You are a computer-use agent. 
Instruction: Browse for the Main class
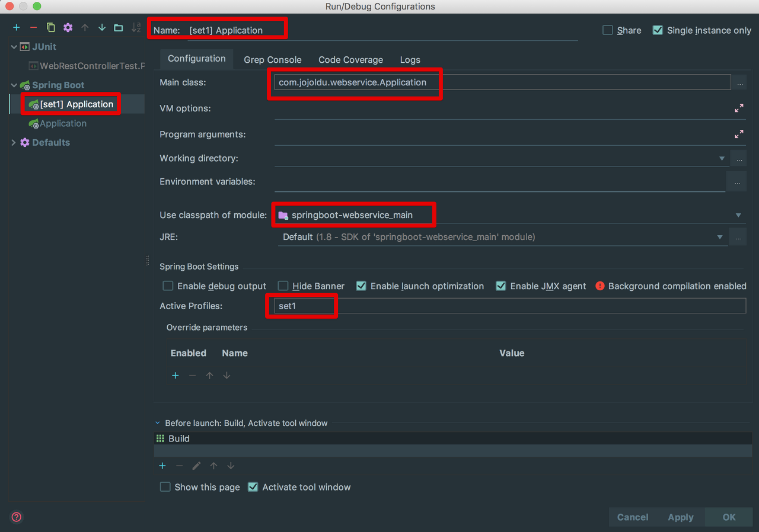tap(739, 83)
